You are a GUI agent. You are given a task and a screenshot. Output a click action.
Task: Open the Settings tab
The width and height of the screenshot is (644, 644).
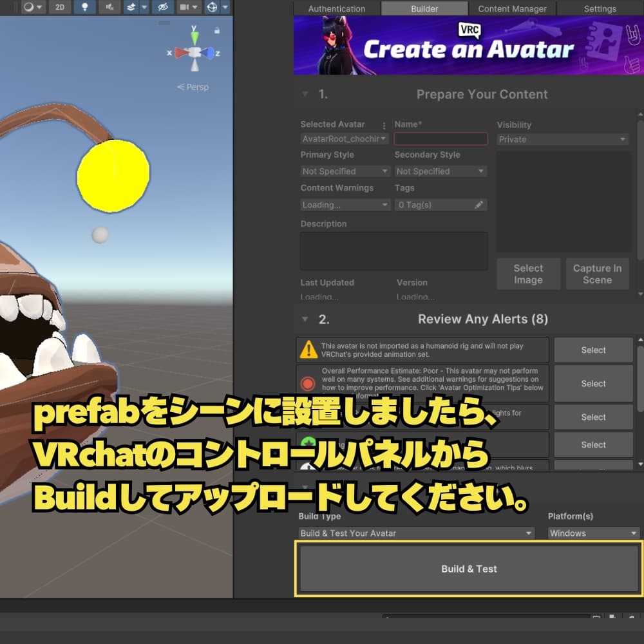click(600, 8)
